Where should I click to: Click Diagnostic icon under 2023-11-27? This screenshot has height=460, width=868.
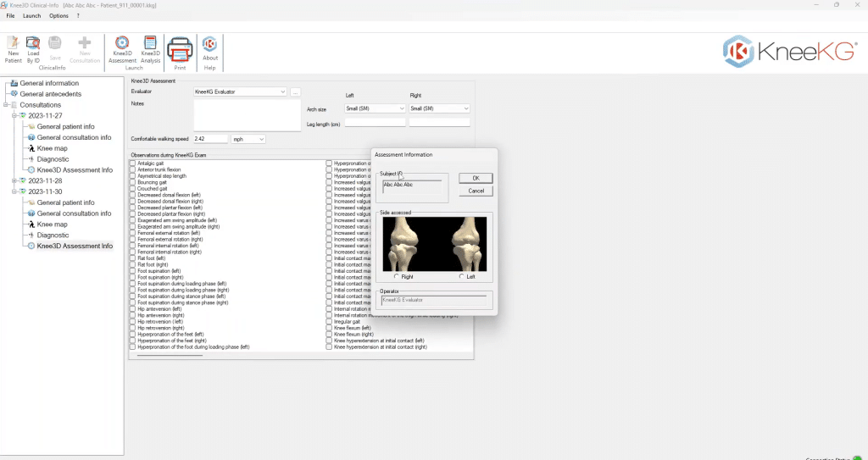[x=31, y=159]
